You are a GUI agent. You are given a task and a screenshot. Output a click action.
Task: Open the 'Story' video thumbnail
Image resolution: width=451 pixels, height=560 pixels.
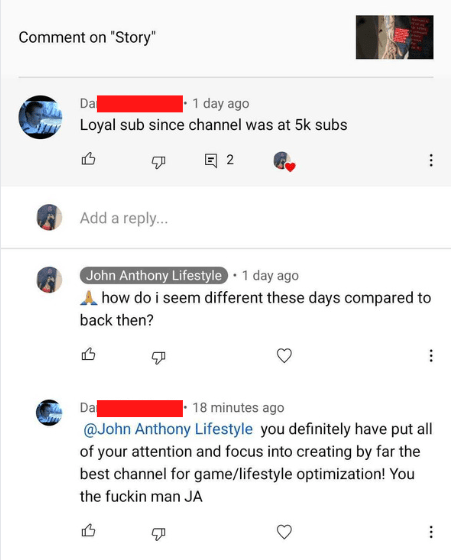(x=395, y=37)
